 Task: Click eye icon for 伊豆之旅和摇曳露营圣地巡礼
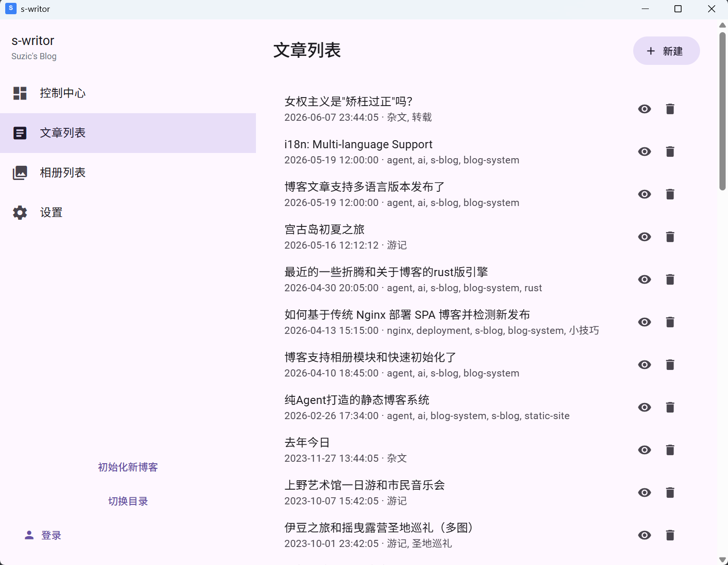tap(645, 535)
